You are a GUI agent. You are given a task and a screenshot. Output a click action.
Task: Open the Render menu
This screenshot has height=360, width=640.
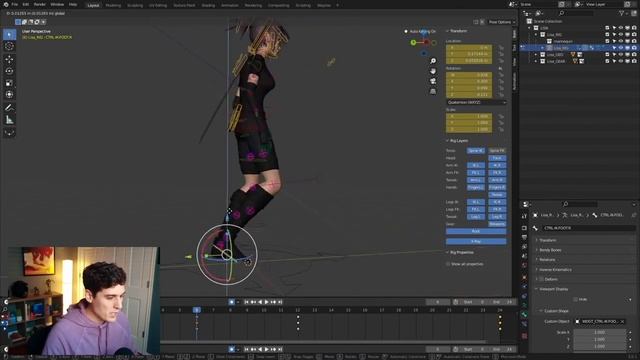(x=40, y=4)
